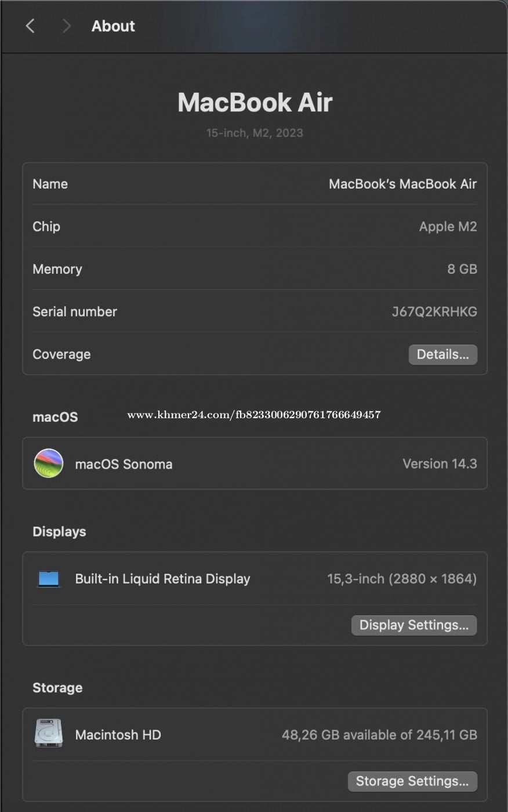Open Display Settings
508x812 pixels.
pos(413,625)
